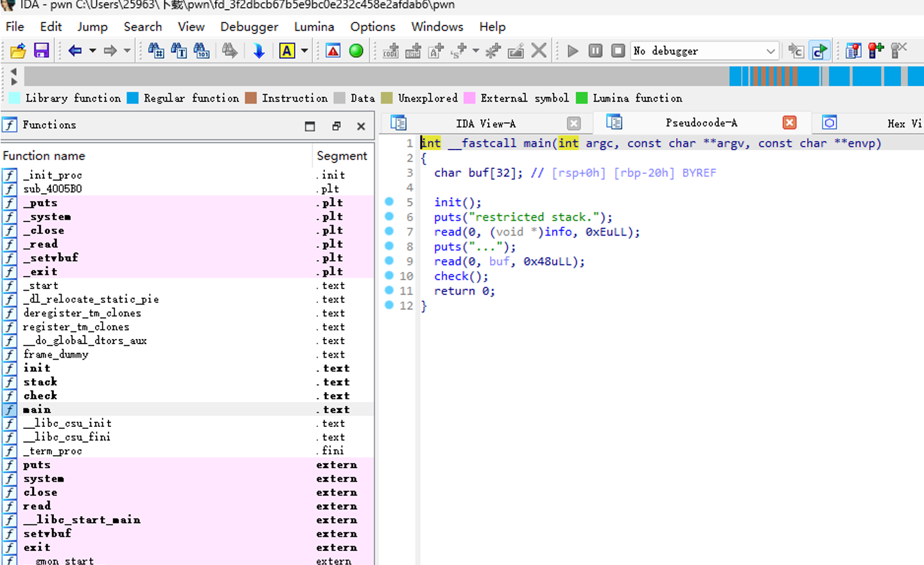
Task: Click the check() call in pseudocode
Action: [460, 276]
